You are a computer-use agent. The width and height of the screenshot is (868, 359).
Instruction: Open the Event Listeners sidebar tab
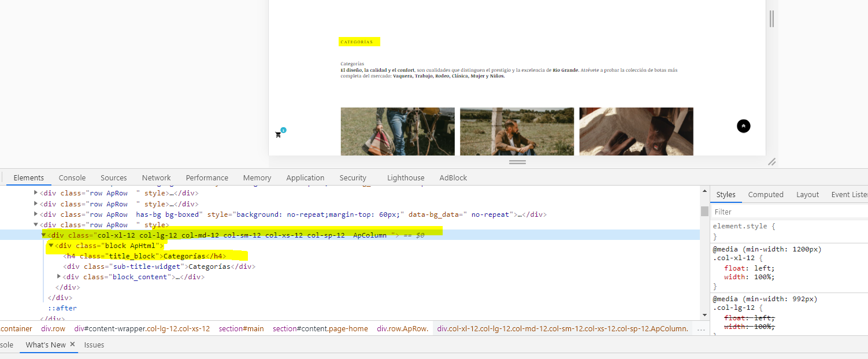[850, 194]
